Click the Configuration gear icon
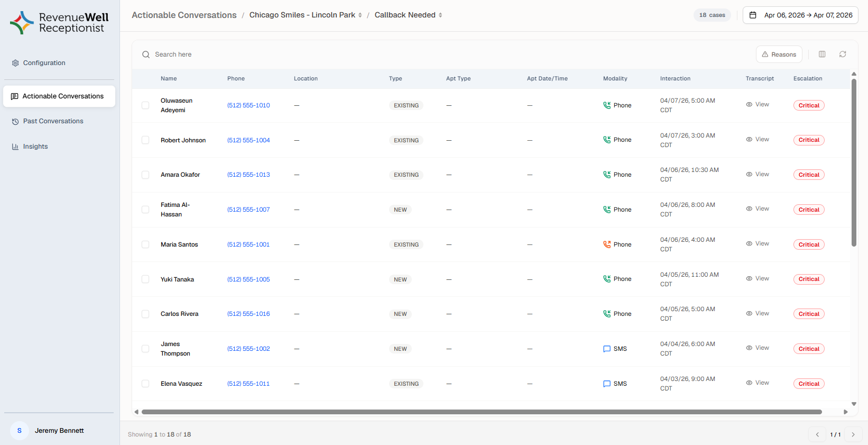The image size is (868, 445). tap(15, 63)
